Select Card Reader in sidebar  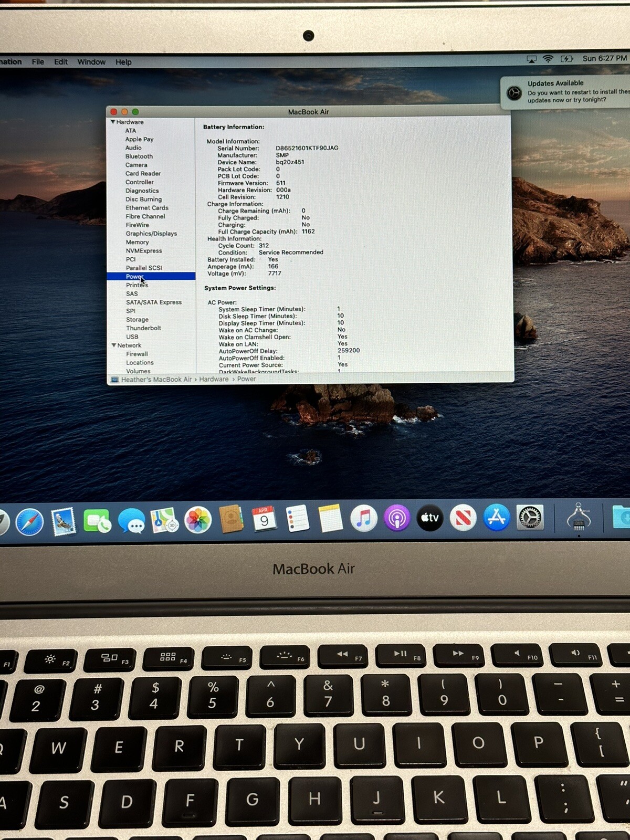tap(143, 173)
